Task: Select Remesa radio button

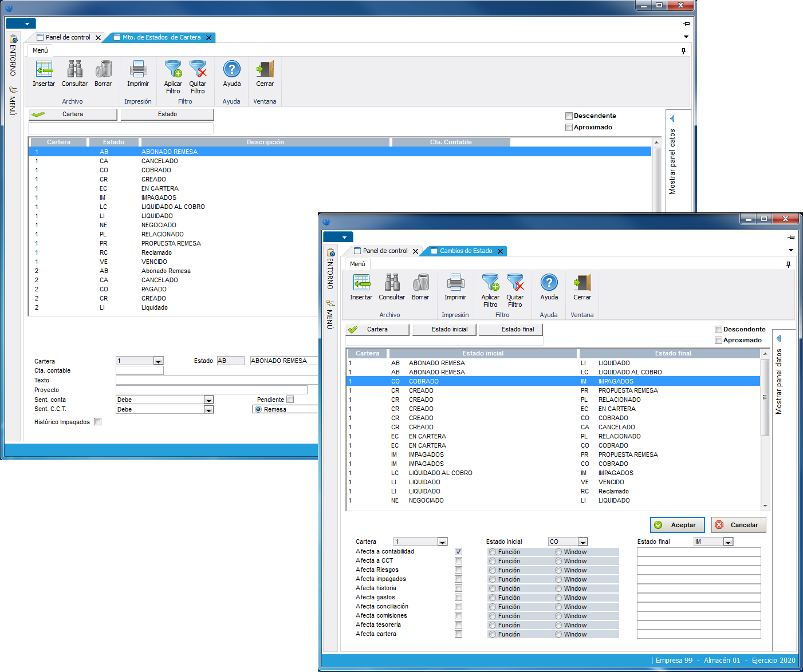Action: 259,409
